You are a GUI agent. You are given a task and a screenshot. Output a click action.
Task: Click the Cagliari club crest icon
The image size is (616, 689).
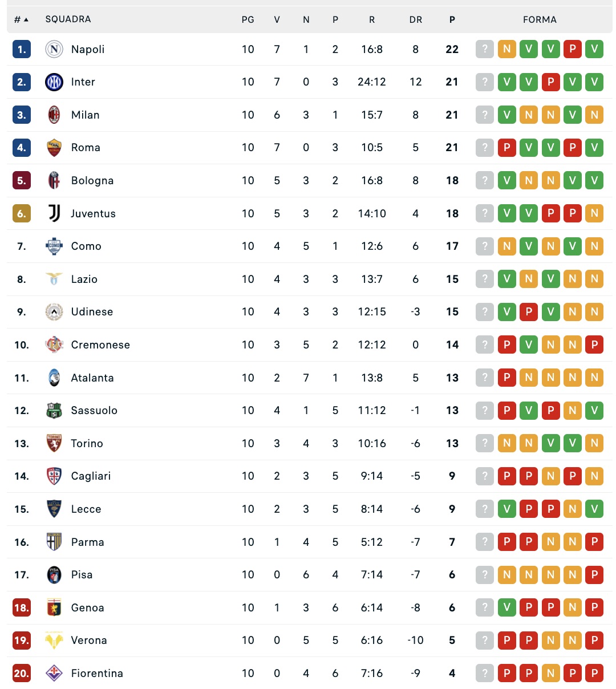54,476
